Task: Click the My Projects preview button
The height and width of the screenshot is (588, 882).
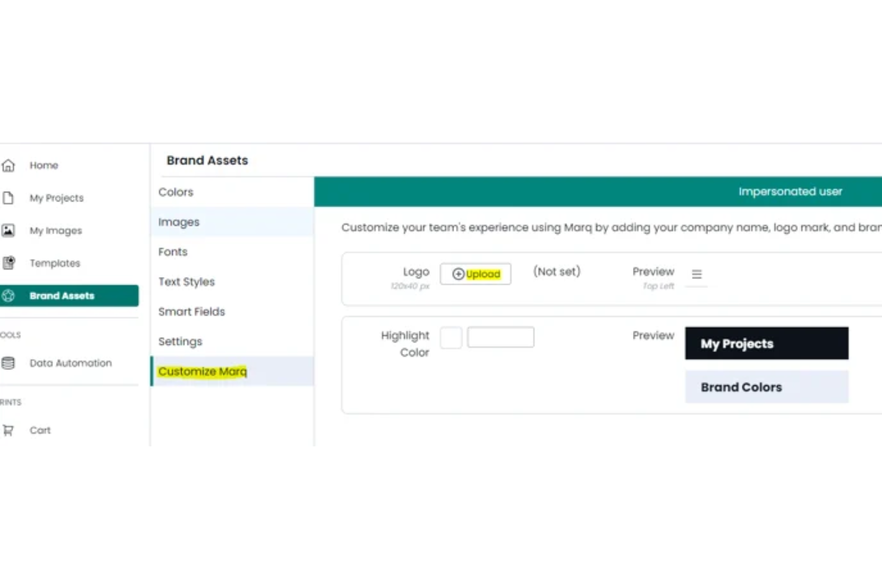Action: pyautogui.click(x=767, y=343)
